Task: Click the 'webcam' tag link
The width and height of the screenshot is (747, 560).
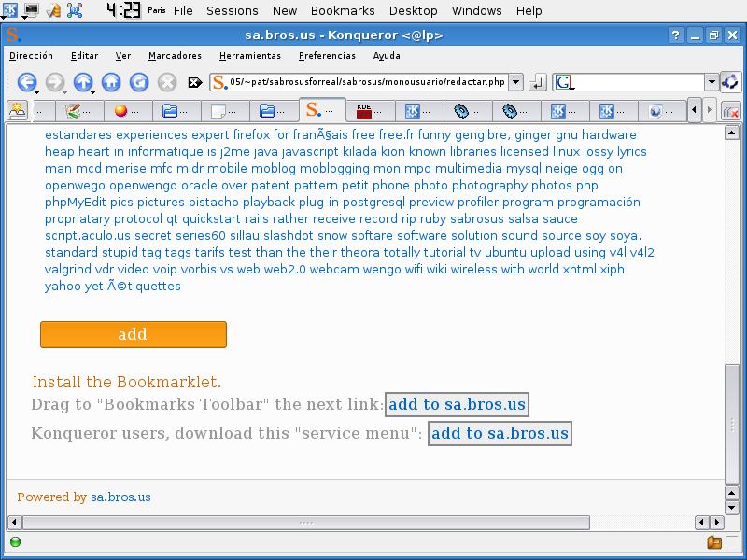Action: (x=334, y=270)
